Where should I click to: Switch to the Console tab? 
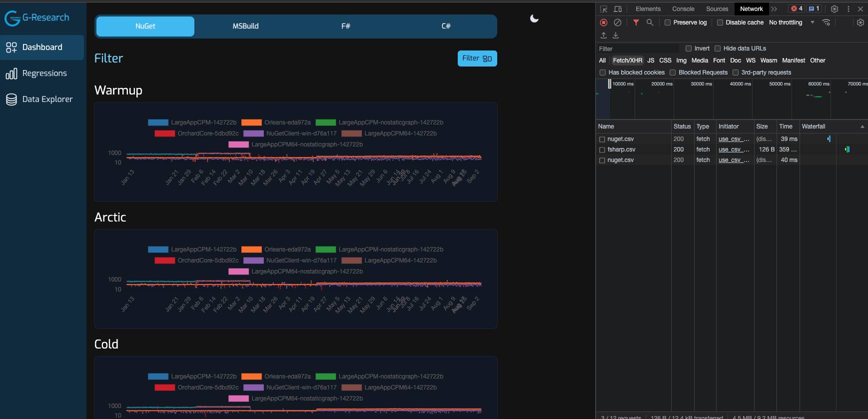coord(683,9)
